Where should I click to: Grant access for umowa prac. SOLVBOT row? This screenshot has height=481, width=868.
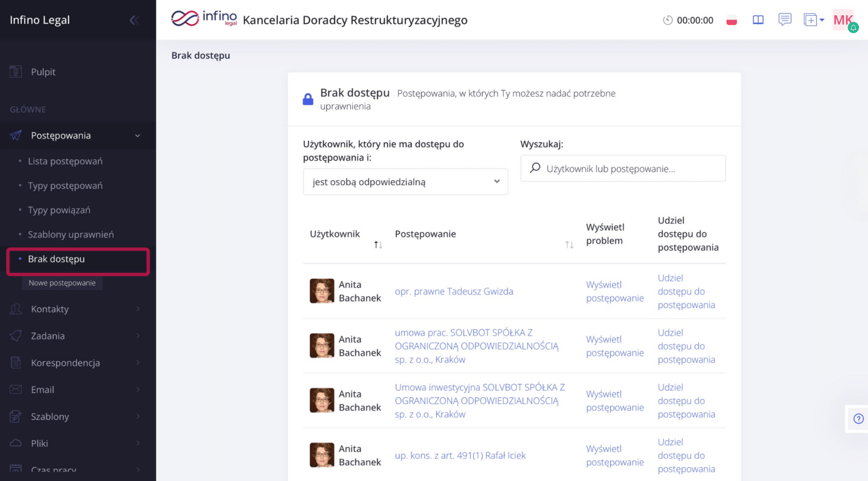(686, 346)
